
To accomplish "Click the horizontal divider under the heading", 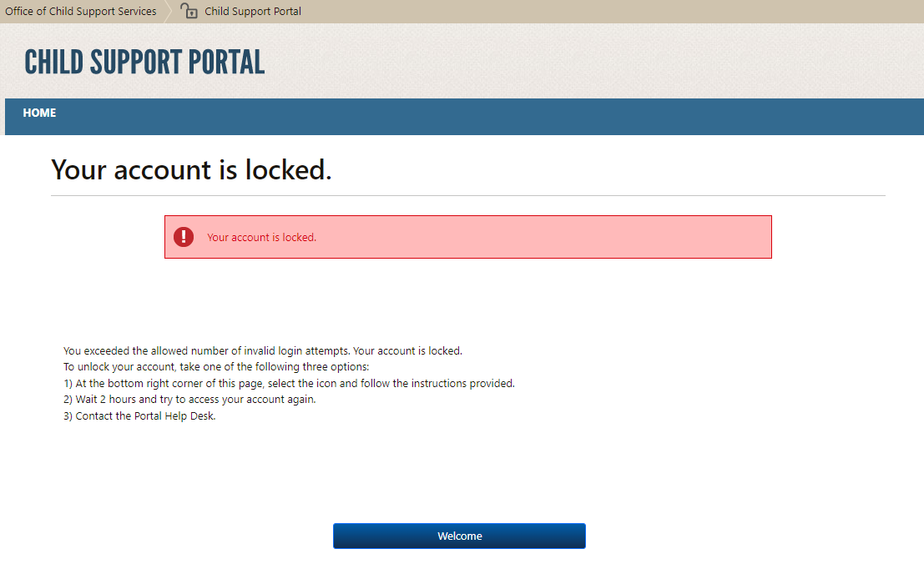I will point(467,195).
